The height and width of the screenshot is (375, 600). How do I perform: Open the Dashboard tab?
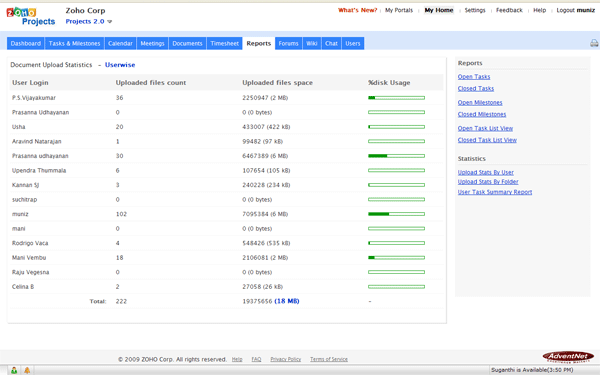point(26,43)
